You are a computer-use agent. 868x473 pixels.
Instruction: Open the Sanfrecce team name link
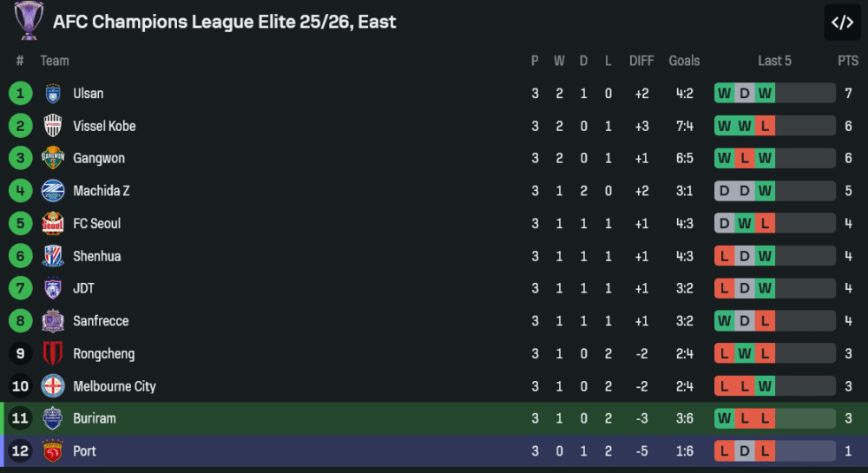click(x=101, y=321)
